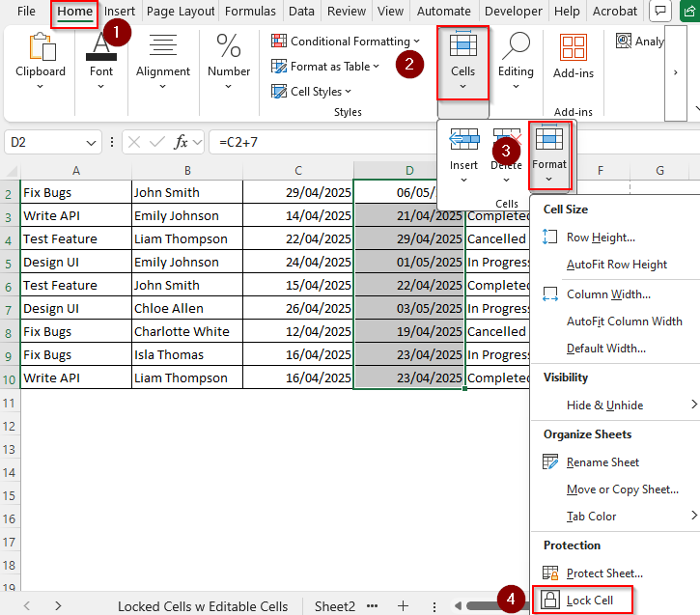
Task: Click the Insert Function fx icon
Action: point(181,142)
